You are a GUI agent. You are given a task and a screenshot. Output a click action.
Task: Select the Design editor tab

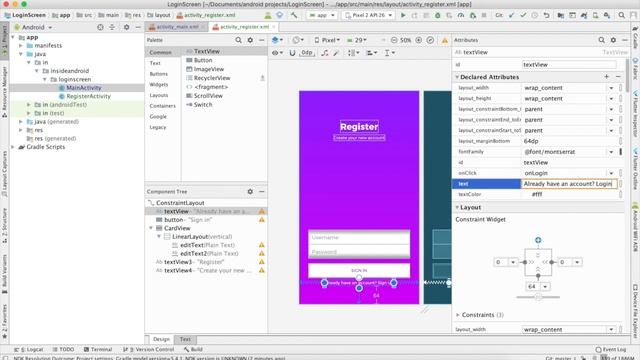pos(161,339)
